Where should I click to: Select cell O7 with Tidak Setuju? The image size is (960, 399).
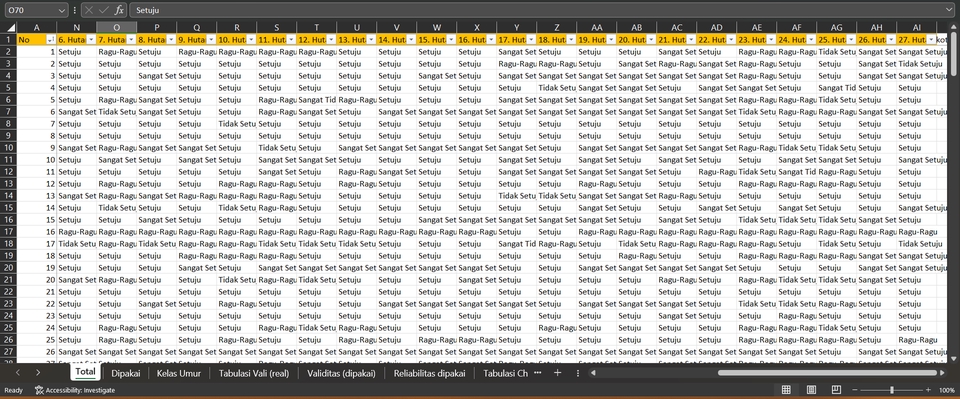click(116, 112)
